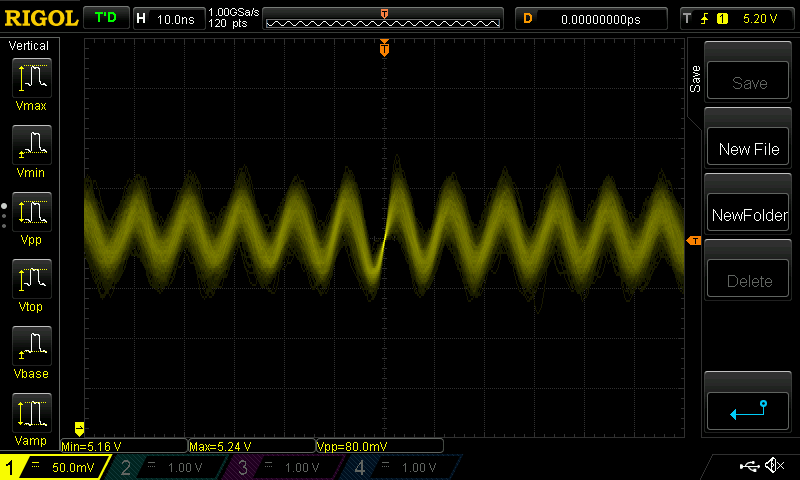Enable channel 2 at 1.00 V

164,467
